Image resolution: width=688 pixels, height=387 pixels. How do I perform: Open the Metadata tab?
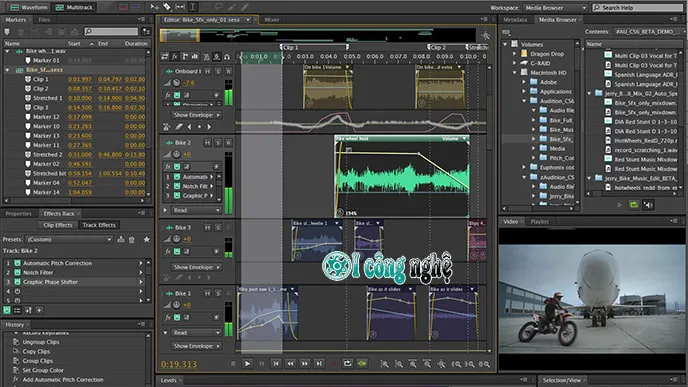515,20
